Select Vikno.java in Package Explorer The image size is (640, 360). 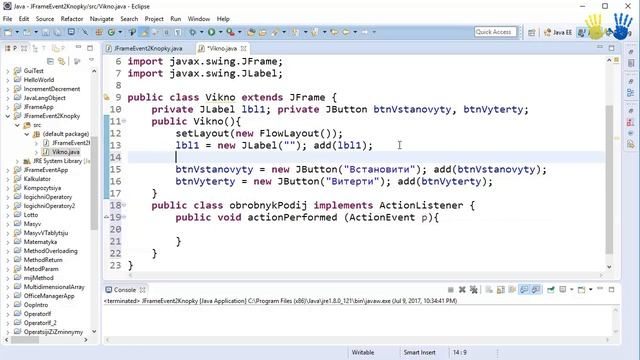point(65,152)
